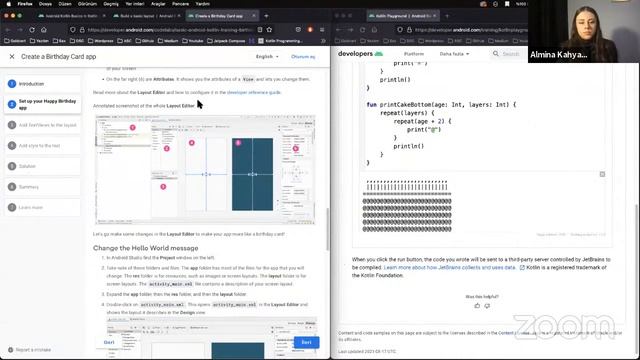Screen dimensions: 640x360
Task: Bookmark the Birthday Card page with star
Action: point(269,30)
